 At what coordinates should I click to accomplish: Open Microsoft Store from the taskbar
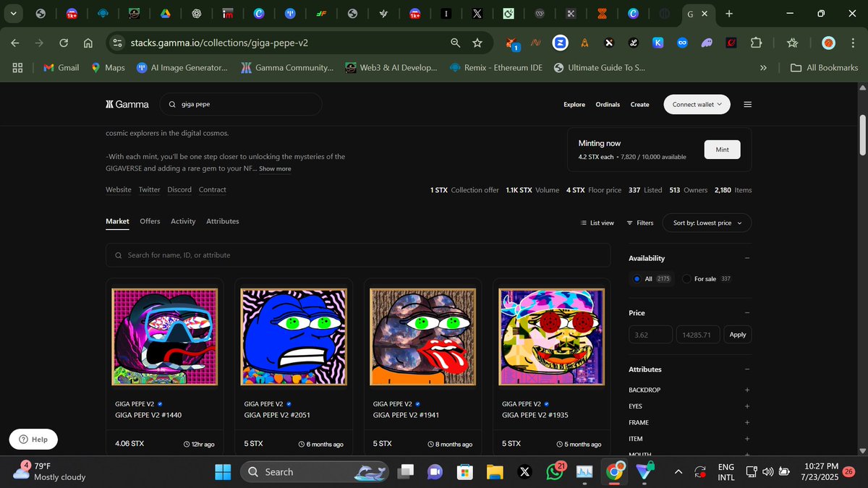point(464,472)
